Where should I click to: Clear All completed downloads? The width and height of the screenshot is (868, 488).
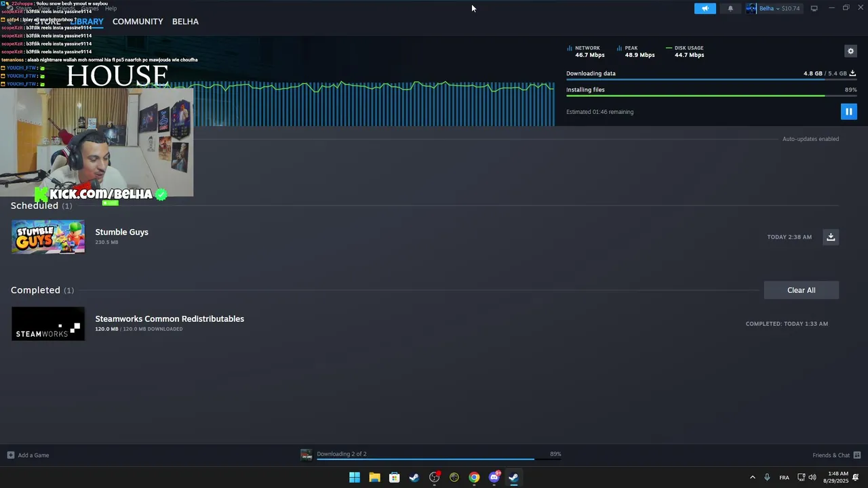click(x=801, y=290)
